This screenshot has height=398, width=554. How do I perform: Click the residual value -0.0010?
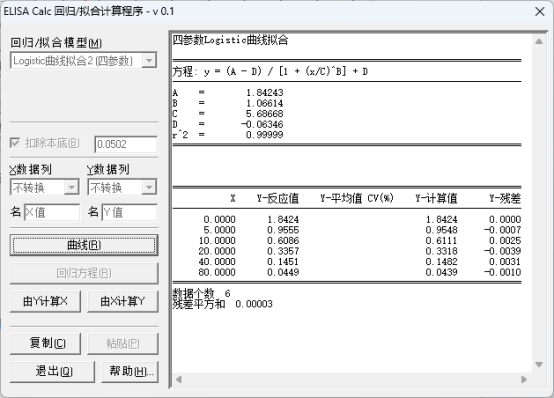click(502, 273)
